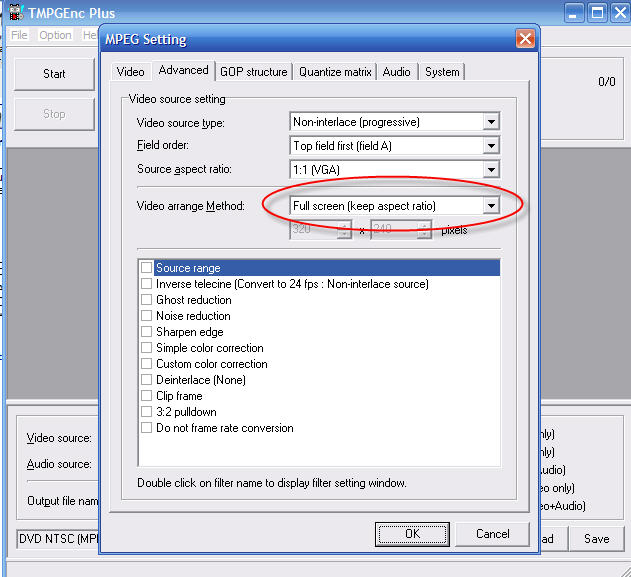Click the TMPGEnc Plus title bar app icon

click(15, 12)
